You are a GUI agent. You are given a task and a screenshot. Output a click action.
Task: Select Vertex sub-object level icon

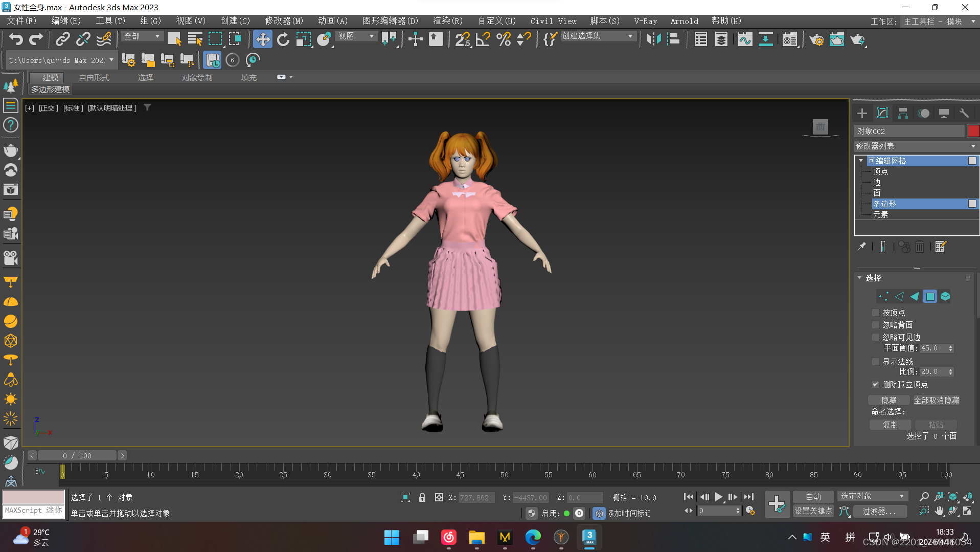883,297
